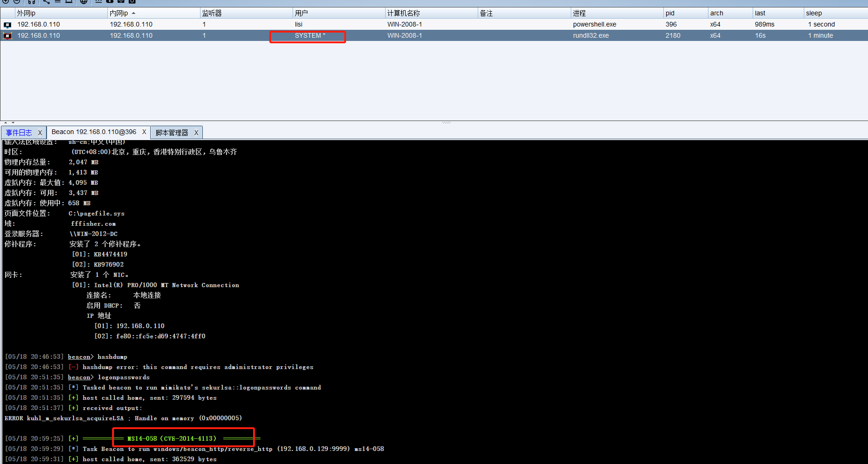Screen dimensions: 868x464
Task: Close the Beacon 192.168.0.110@396 tab
Action: pos(144,132)
